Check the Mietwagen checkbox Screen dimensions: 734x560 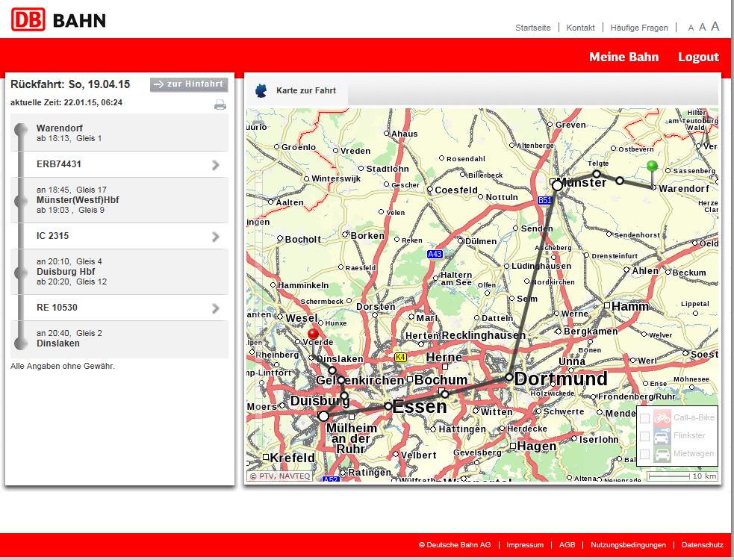[x=644, y=454]
